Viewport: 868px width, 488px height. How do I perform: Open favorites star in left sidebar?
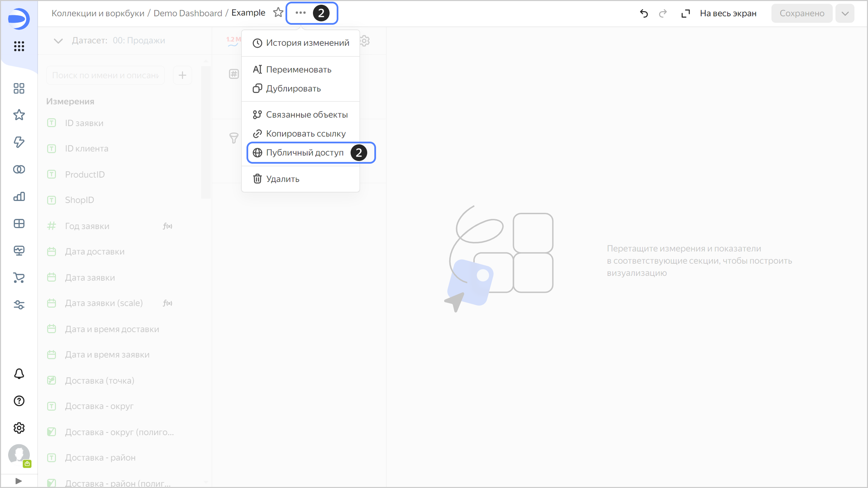coord(19,115)
